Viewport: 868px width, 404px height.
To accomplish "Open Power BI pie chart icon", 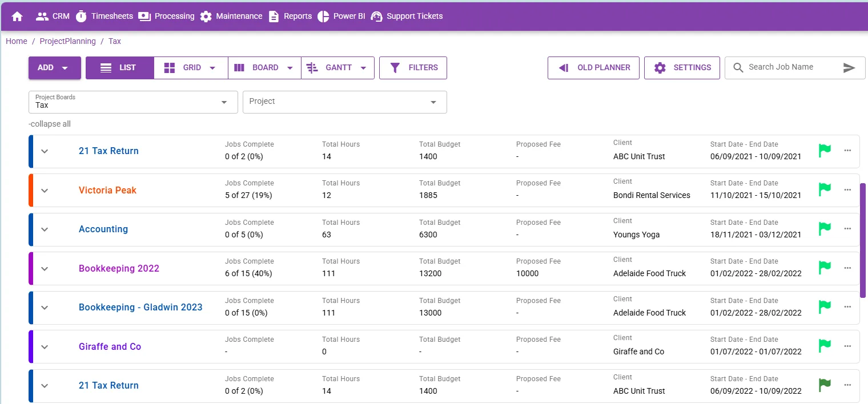I will pos(323,17).
